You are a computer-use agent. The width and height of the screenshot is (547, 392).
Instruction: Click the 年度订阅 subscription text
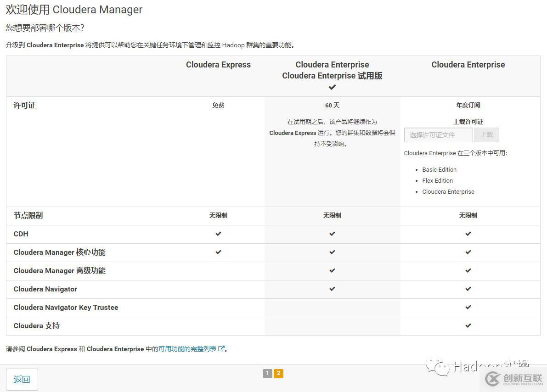[468, 105]
